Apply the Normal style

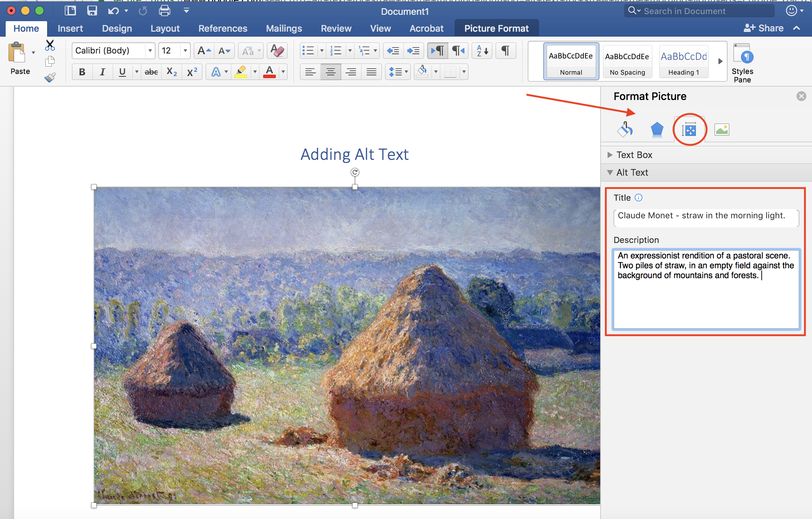(x=571, y=61)
